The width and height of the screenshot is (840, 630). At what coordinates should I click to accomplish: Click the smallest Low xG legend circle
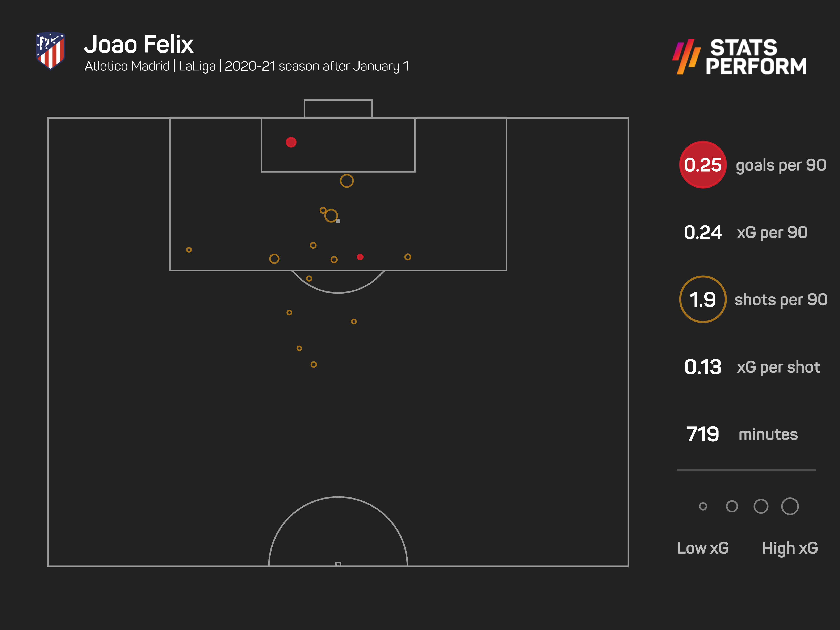point(703,506)
